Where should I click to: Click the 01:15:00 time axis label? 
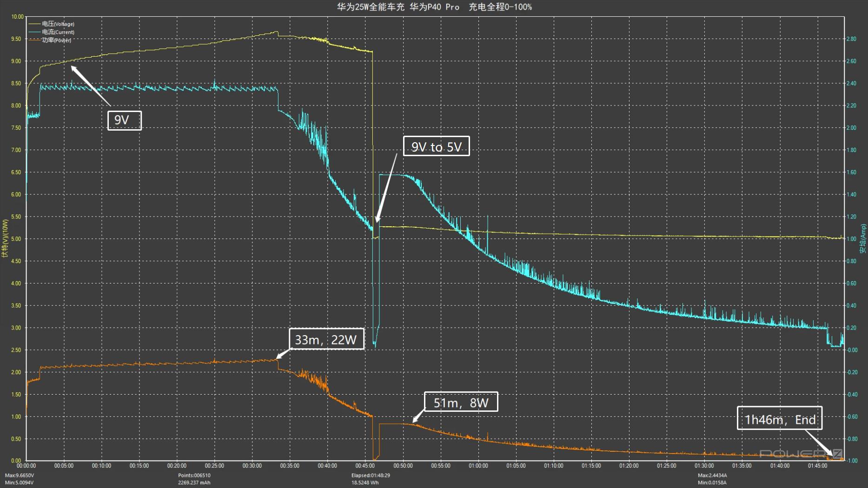pos(591,466)
